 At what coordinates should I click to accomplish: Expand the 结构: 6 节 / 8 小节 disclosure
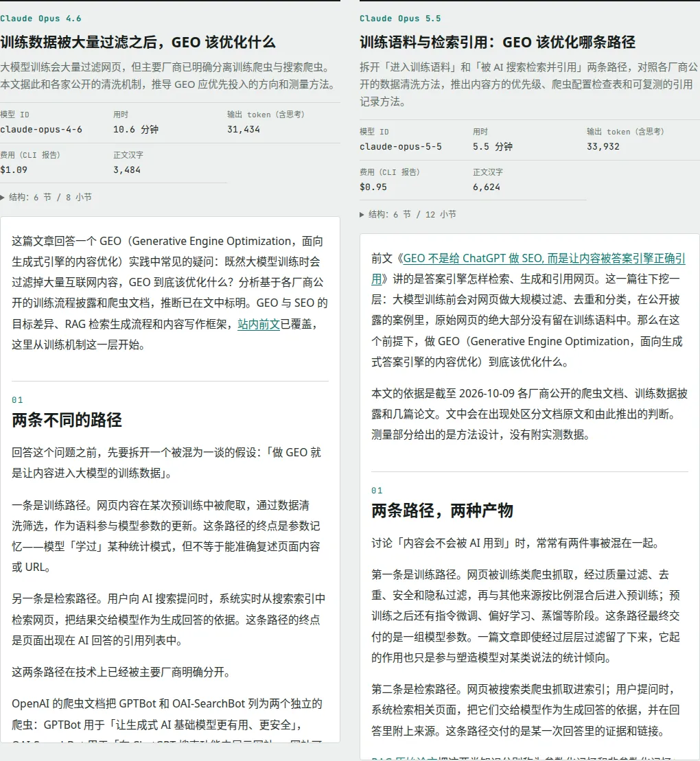46,197
